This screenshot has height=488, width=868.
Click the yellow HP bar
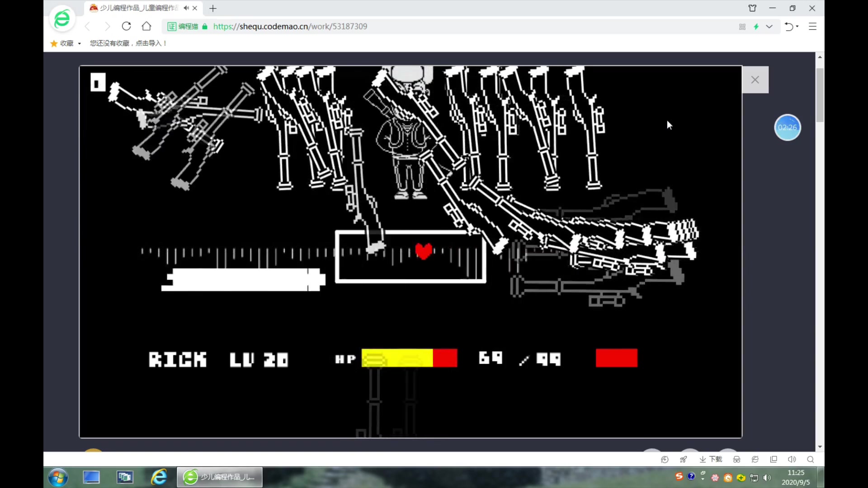pyautogui.click(x=397, y=358)
